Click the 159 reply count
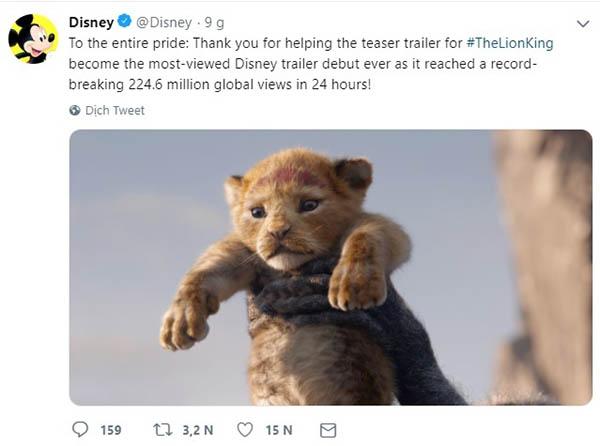 point(110,430)
